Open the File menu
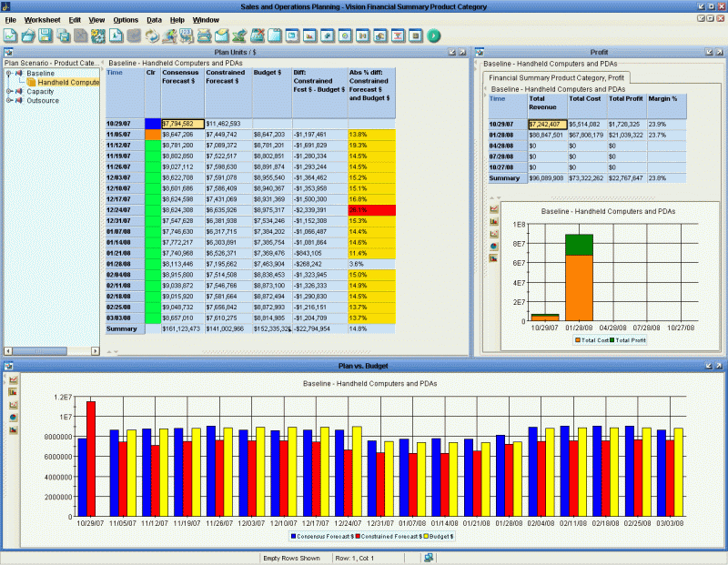 [10, 20]
